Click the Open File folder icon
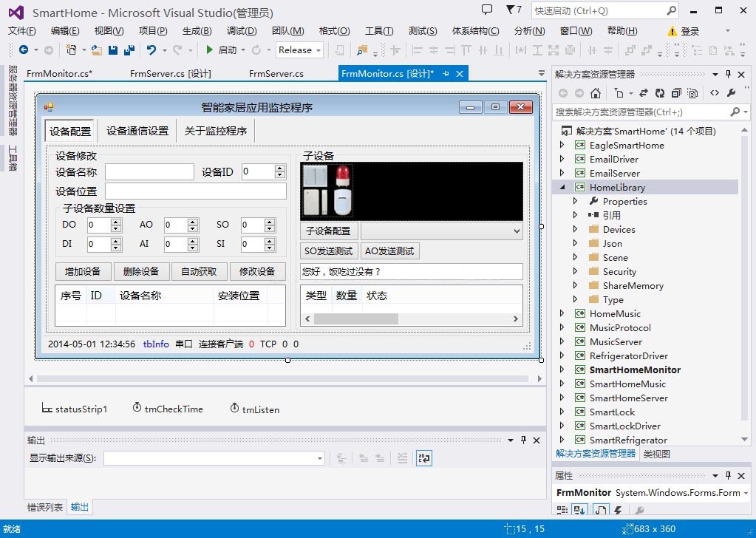 97,50
